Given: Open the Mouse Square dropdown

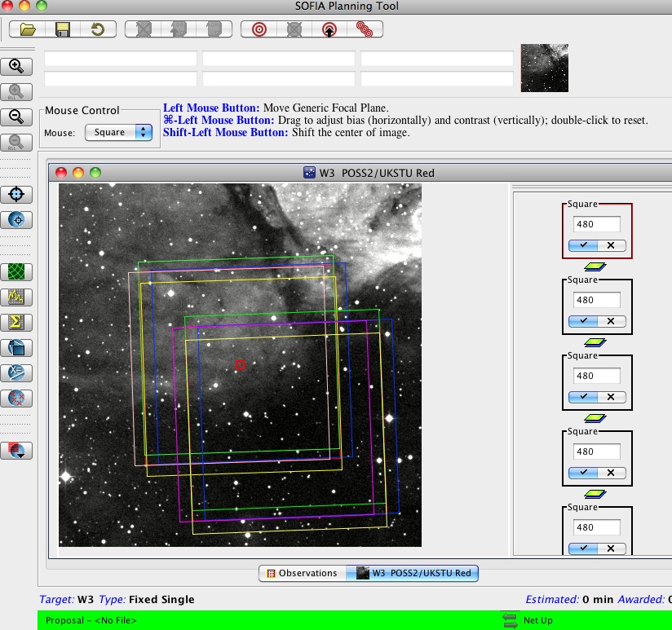Looking at the screenshot, I should point(119,132).
